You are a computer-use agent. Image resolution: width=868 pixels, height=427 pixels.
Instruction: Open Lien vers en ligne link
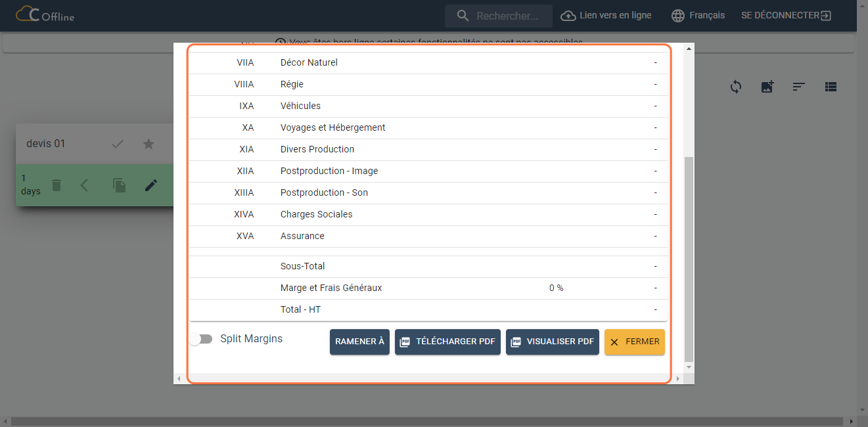tap(606, 15)
